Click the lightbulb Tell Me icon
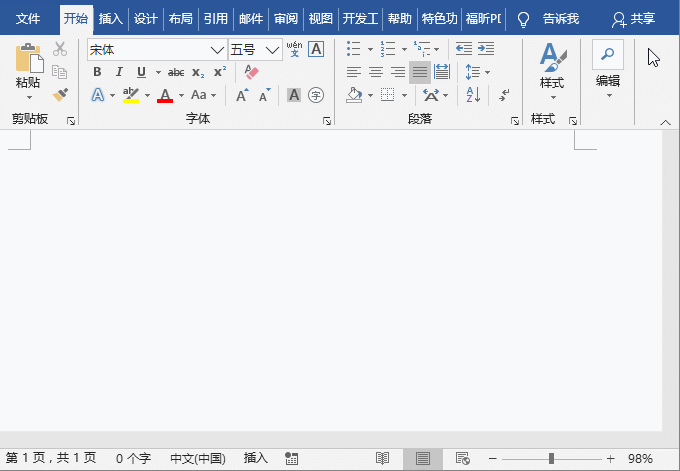Viewport: 680px width, 471px height. (x=523, y=19)
